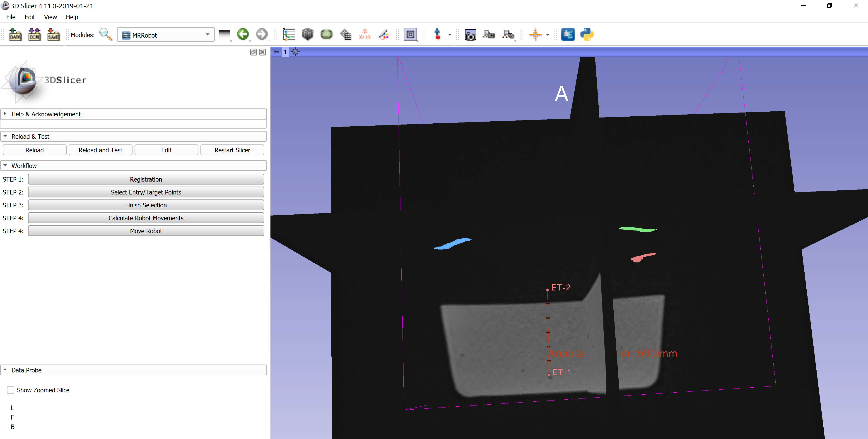Center the 3D view with crosshair button
Screen dimensions: 868x439
click(295, 52)
